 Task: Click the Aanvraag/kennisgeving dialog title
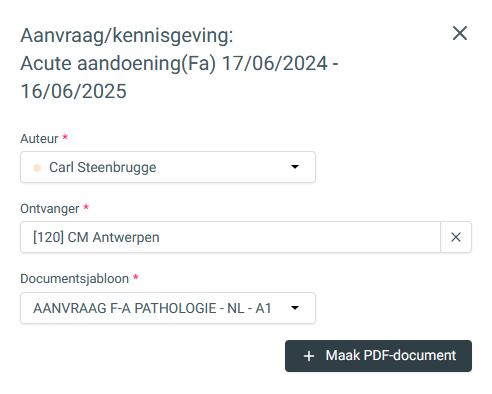click(x=127, y=35)
